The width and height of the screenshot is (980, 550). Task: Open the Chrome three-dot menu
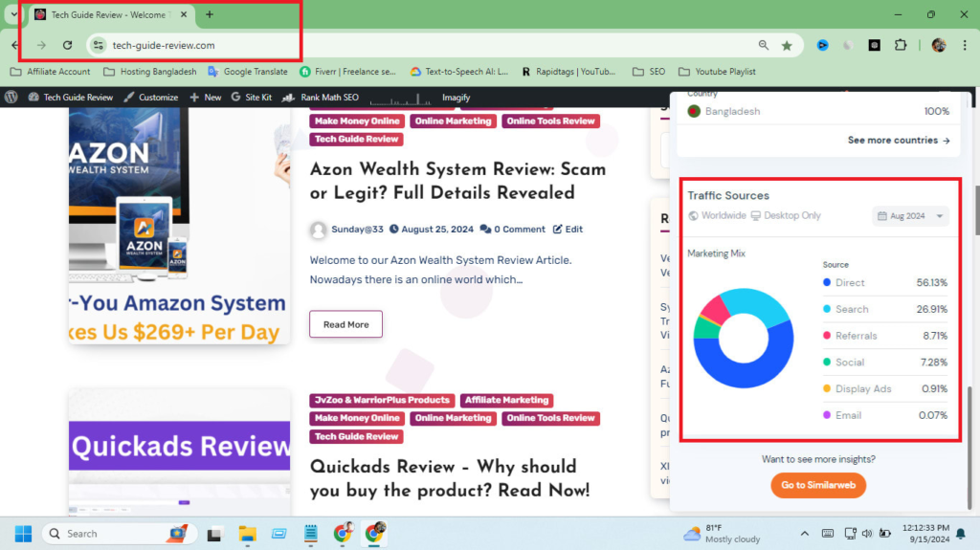pos(965,45)
